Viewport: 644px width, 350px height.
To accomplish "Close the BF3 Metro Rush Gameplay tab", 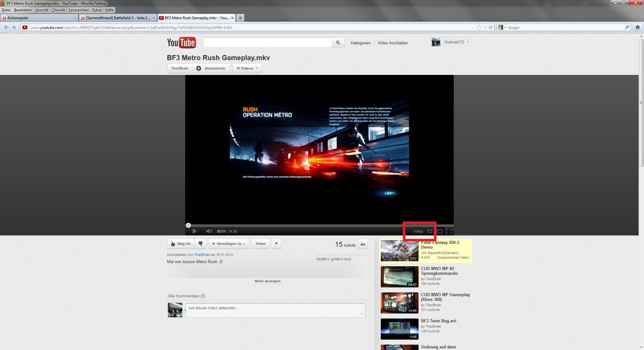I will [x=232, y=18].
